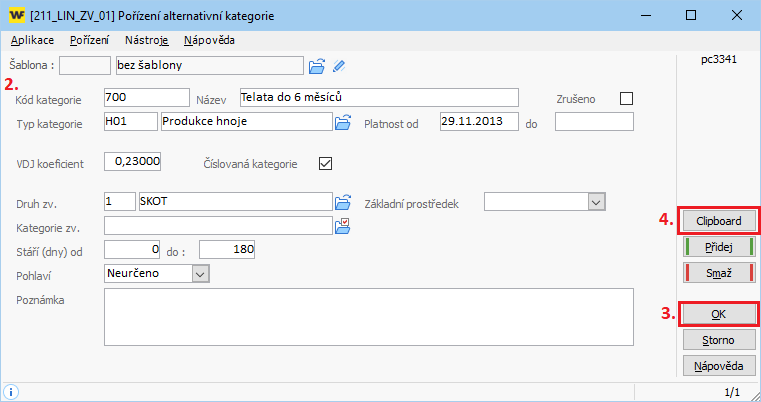
Task: Open the Pohlaví dropdown showing Neurčeno
Action: pos(199,273)
